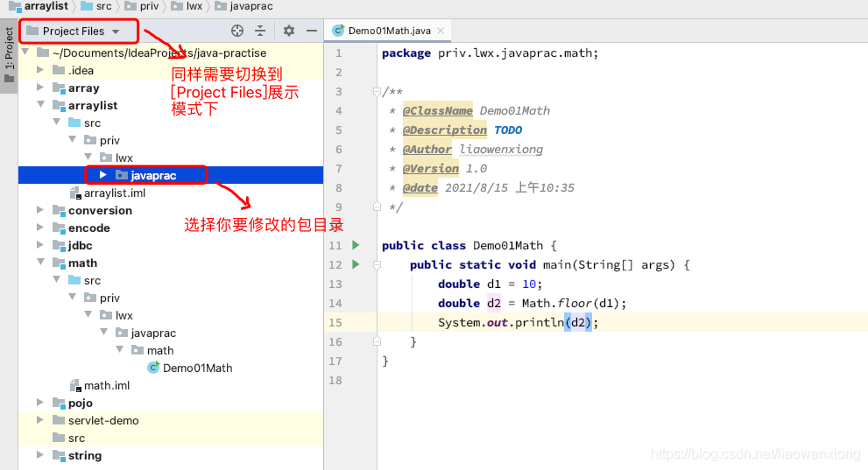Expand the string module arrow
868x470 pixels.
40,454
